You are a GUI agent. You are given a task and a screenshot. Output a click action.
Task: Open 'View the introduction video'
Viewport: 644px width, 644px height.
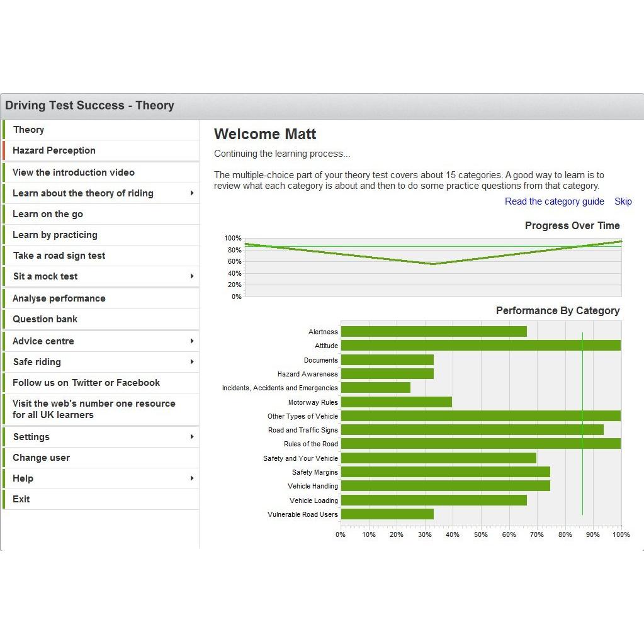(x=101, y=172)
